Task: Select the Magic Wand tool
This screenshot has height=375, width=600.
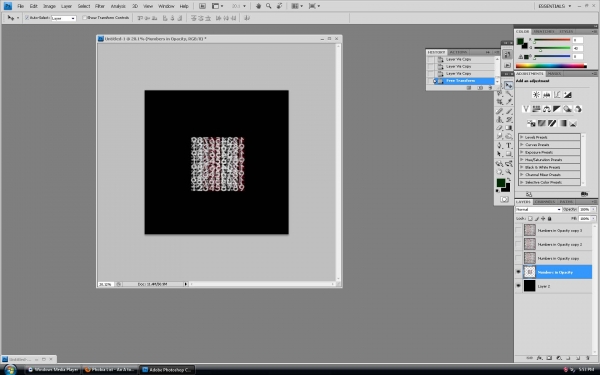Action: pos(509,93)
